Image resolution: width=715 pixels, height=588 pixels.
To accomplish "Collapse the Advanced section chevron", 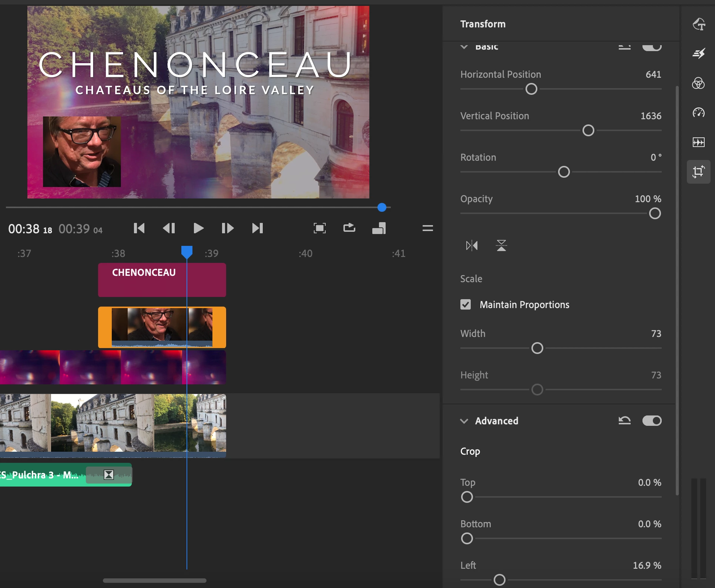I will click(x=464, y=421).
